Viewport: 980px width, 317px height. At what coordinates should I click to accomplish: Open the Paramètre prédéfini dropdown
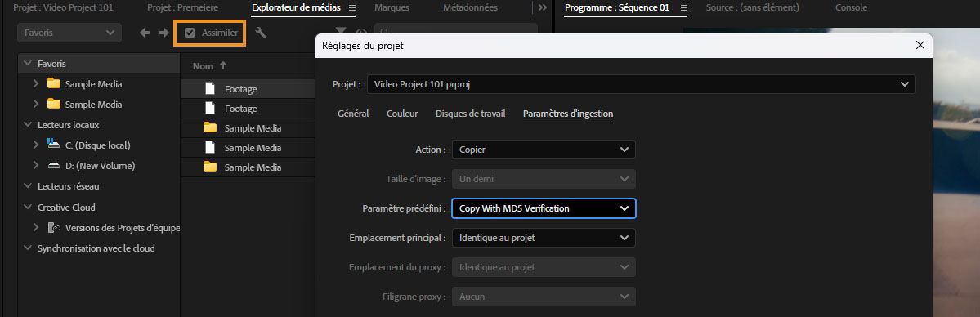point(544,208)
